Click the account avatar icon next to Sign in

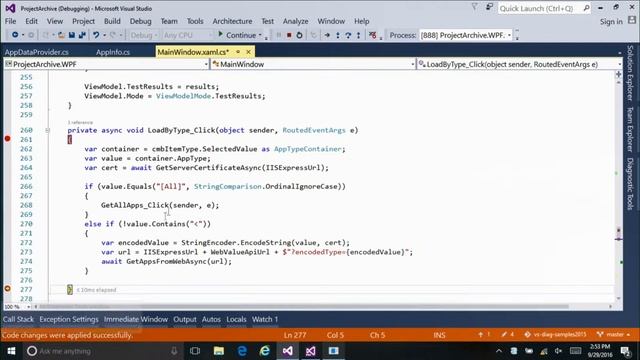pos(632,20)
